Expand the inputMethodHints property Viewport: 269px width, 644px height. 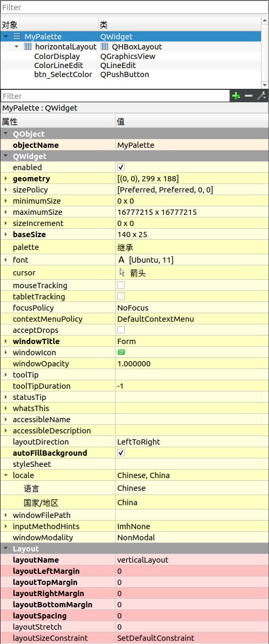[5, 526]
